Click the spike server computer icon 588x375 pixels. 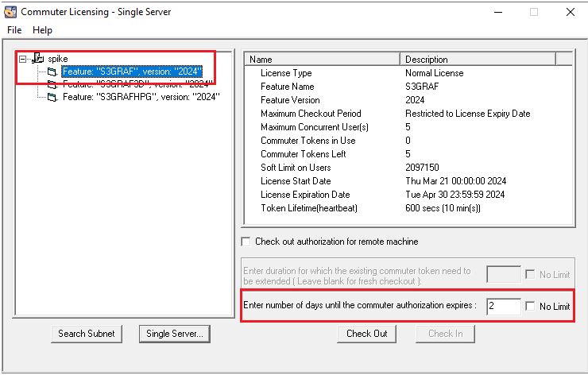coord(38,58)
